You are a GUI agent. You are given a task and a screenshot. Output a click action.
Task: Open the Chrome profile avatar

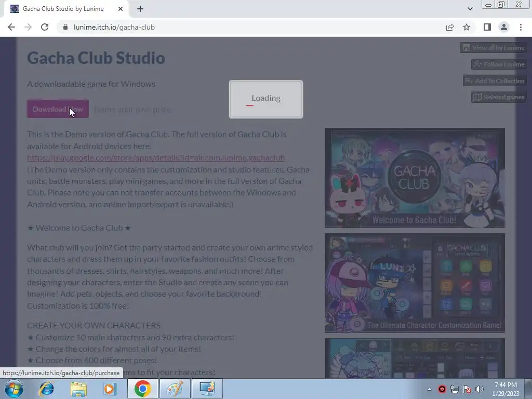click(504, 27)
